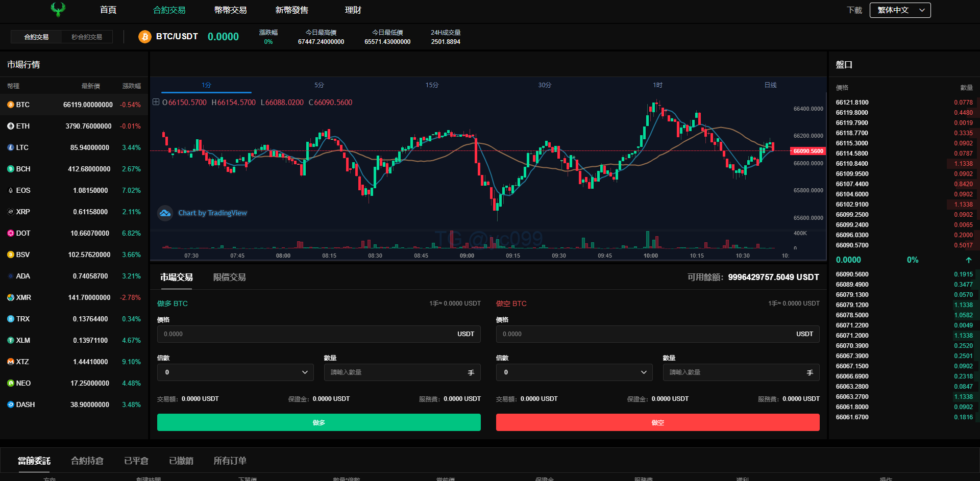The height and width of the screenshot is (481, 980).
Task: Click the TradingView cloud logo on chart
Action: click(x=165, y=213)
